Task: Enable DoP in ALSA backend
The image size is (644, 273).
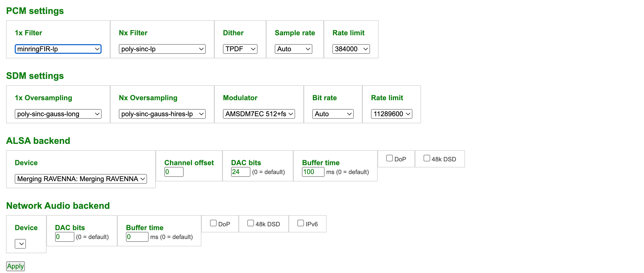Action: point(389,158)
